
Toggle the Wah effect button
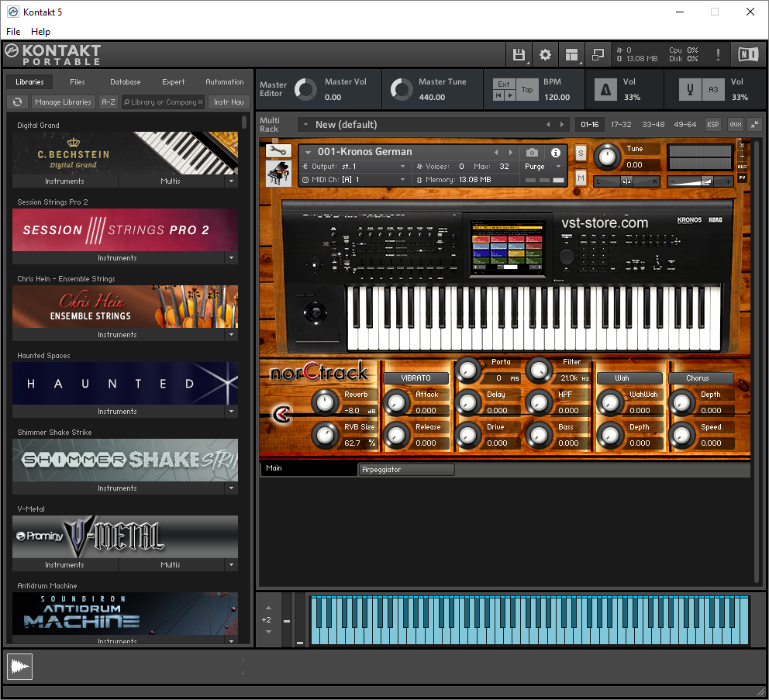click(629, 378)
